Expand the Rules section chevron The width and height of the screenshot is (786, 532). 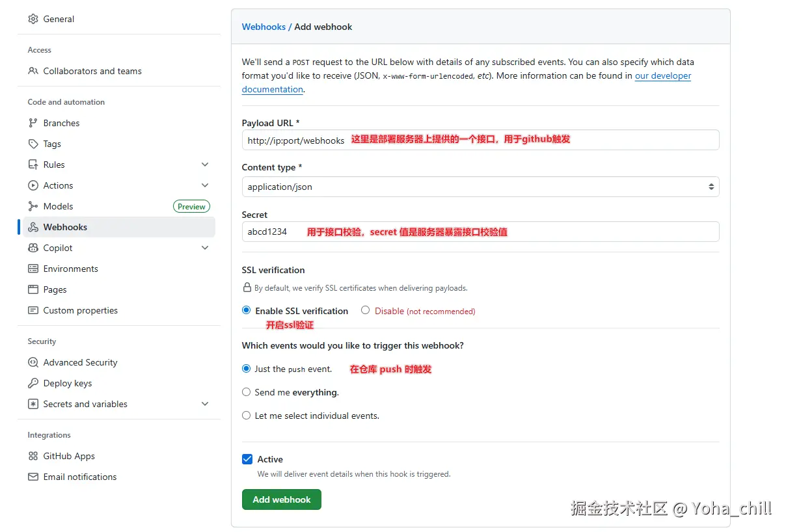(x=205, y=165)
